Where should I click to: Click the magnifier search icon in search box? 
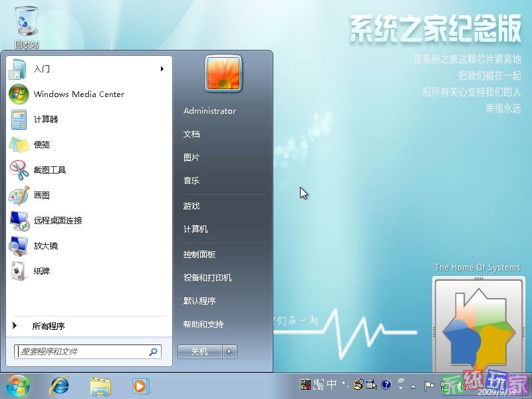153,352
